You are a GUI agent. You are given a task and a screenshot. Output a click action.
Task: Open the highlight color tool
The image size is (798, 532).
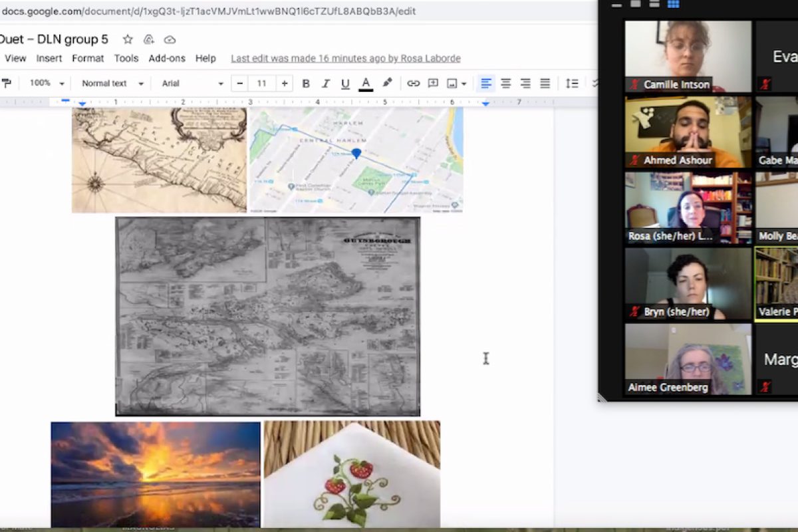387,83
